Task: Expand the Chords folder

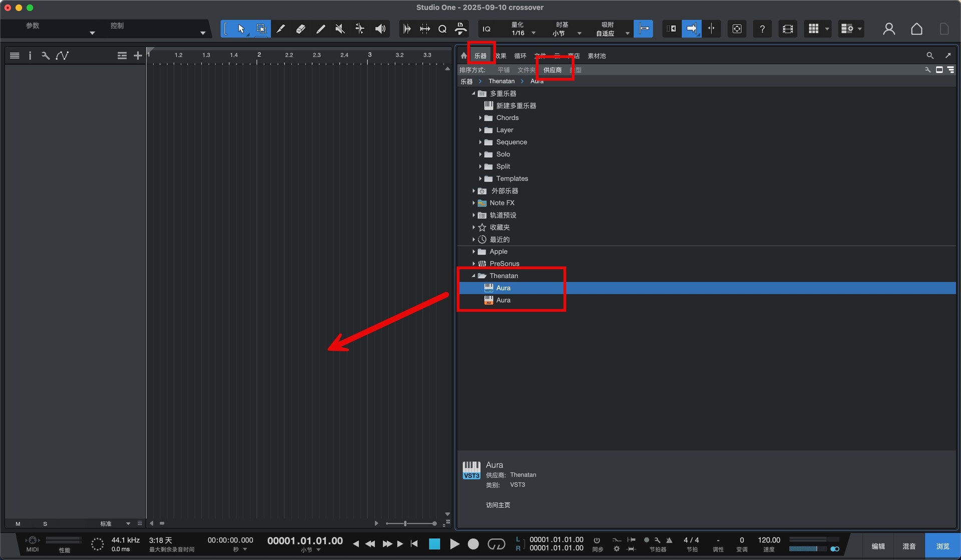Action: 480,118
